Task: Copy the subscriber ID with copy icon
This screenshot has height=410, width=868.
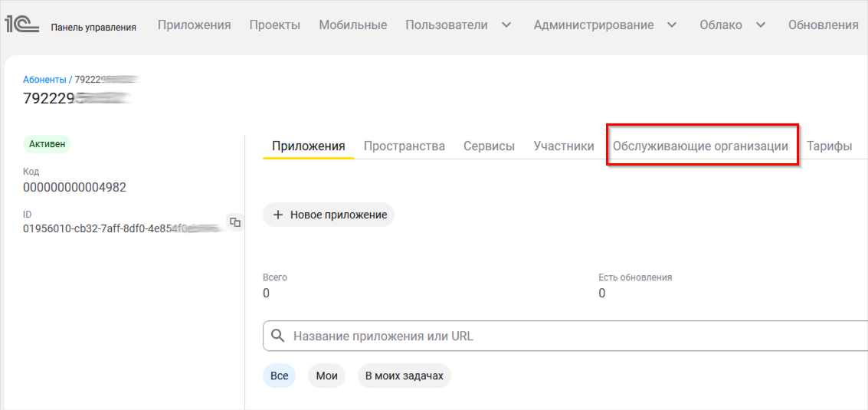Action: pos(235,222)
